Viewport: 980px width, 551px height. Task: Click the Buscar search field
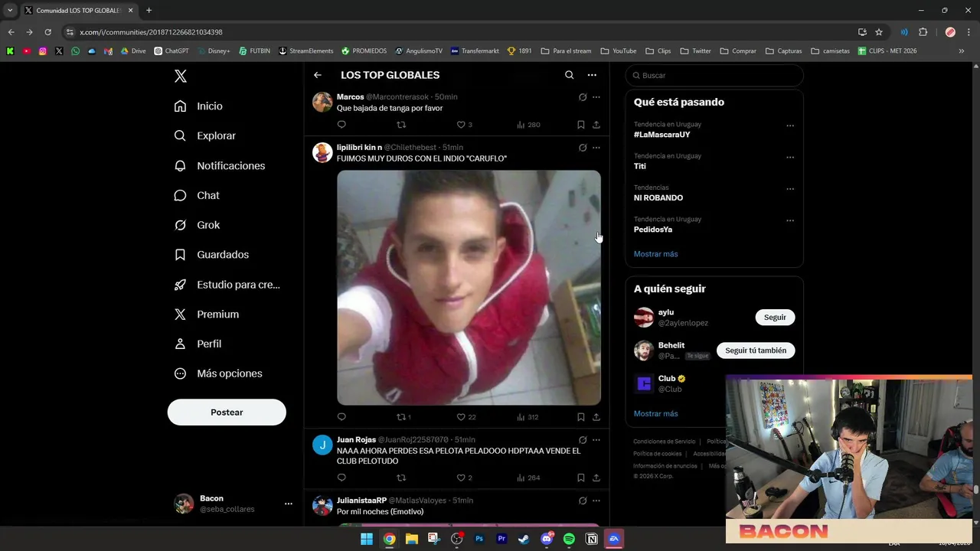pyautogui.click(x=714, y=75)
